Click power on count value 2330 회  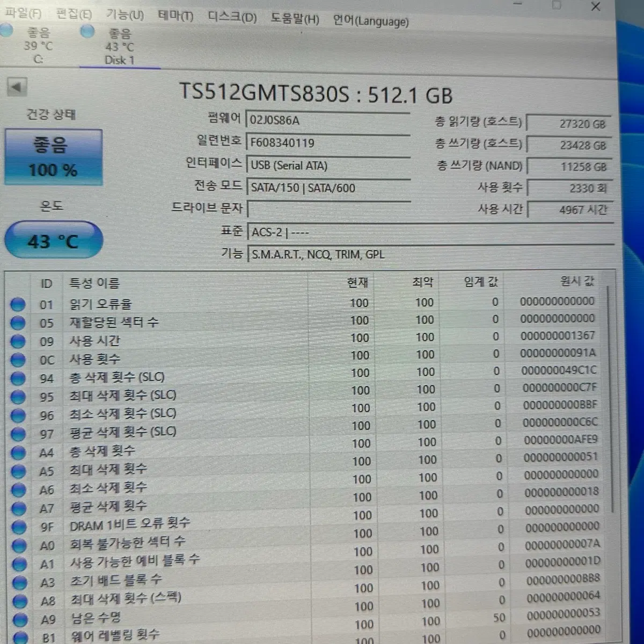tap(570, 188)
